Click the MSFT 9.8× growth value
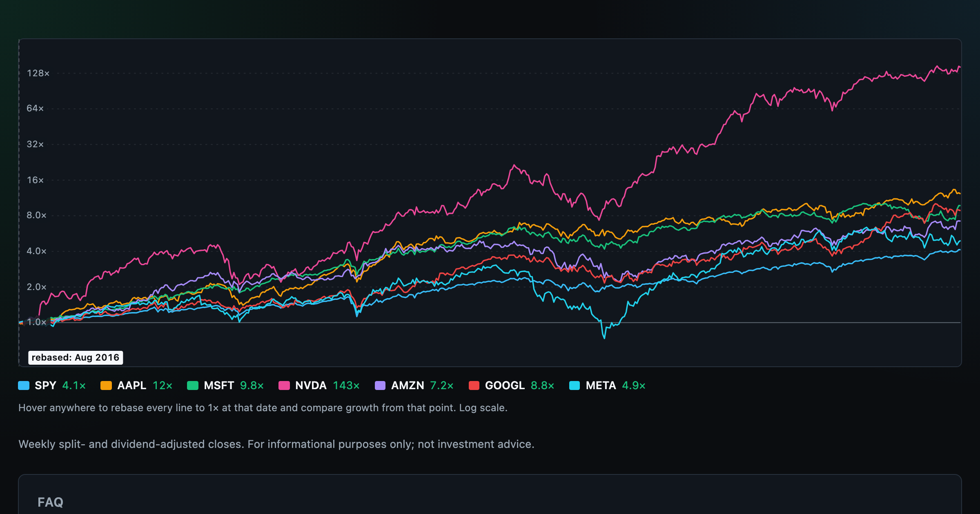Screen dimensions: 980x514 252,385
